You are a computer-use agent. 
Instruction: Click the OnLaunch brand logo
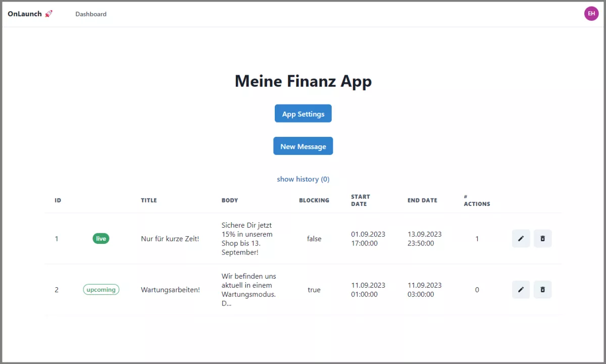[25, 14]
